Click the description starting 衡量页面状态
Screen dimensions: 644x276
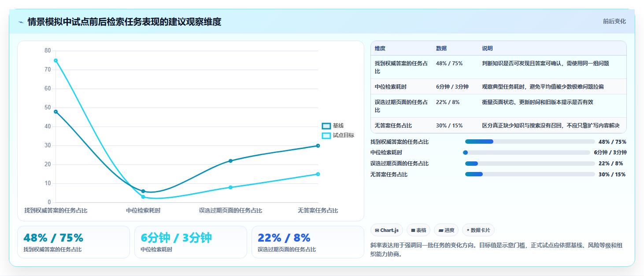537,102
